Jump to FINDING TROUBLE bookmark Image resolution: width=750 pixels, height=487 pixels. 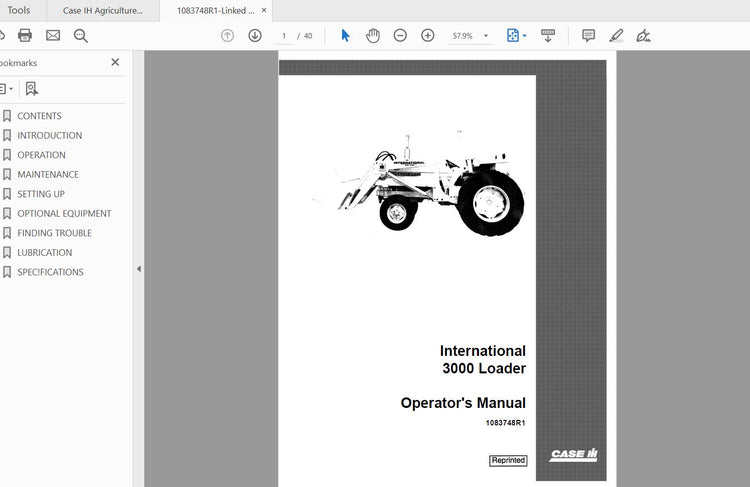click(54, 233)
